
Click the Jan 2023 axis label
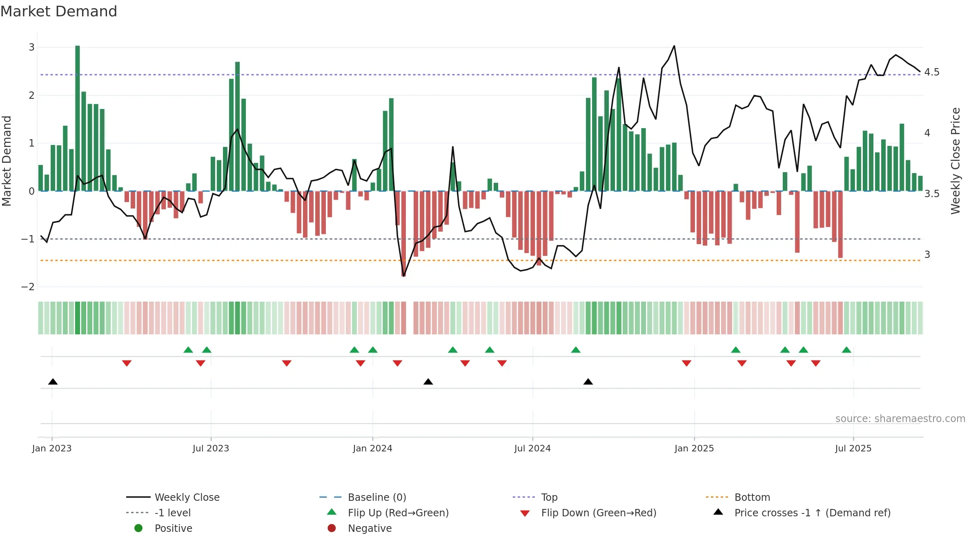click(52, 448)
